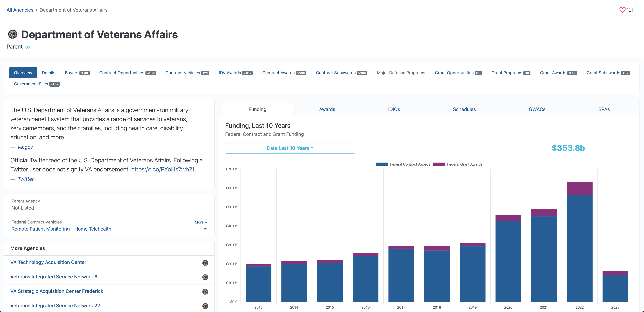
Task: Click the 2020 bar in funding chart
Action: coord(508,258)
